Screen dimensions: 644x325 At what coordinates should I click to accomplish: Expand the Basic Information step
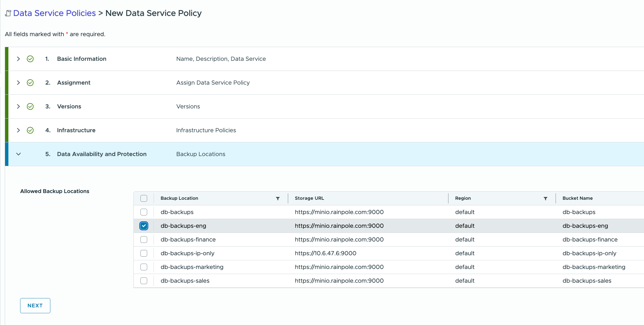tap(18, 59)
